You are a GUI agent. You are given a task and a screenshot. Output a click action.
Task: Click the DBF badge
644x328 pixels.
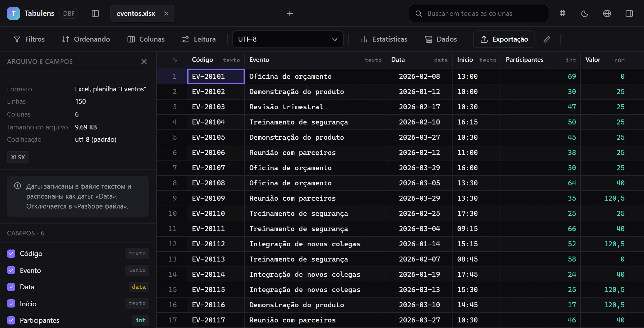pos(69,13)
